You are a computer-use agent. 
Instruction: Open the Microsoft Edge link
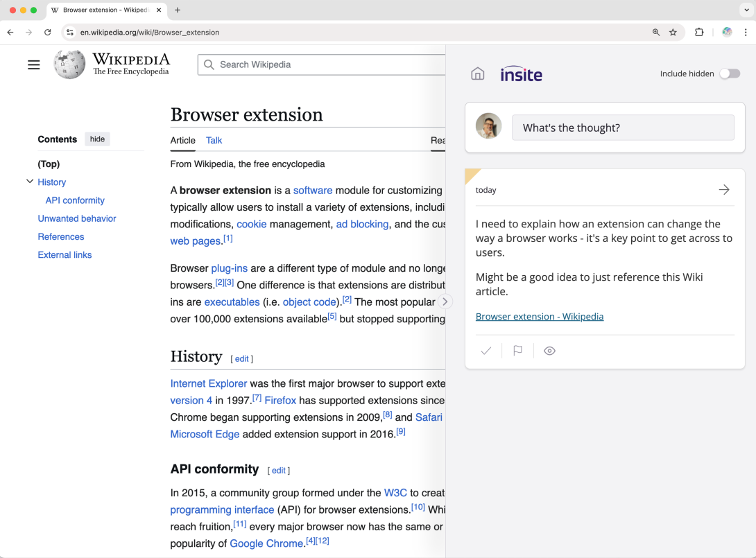(205, 434)
